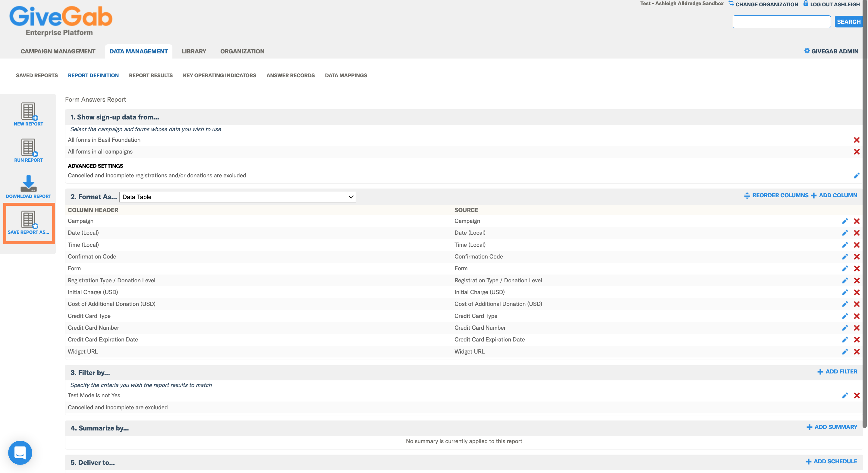Click the GiveGab Enterprise Platform logo
The image size is (868, 473).
click(61, 21)
